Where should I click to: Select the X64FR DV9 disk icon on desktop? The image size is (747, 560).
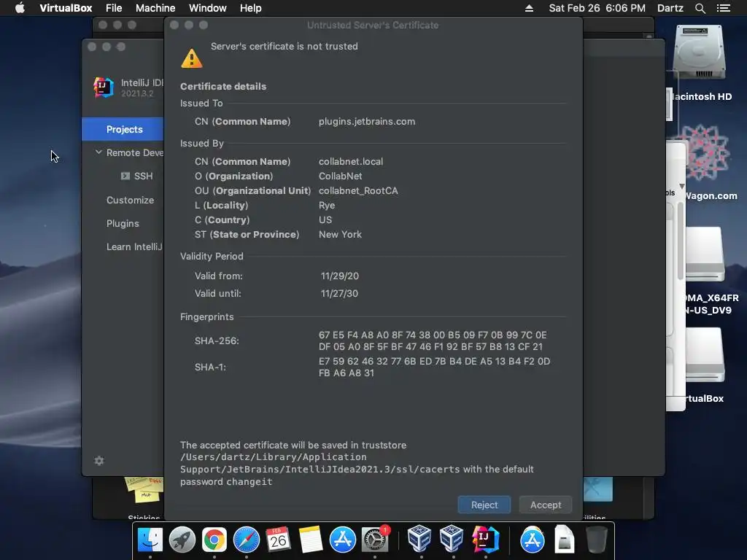705,253
